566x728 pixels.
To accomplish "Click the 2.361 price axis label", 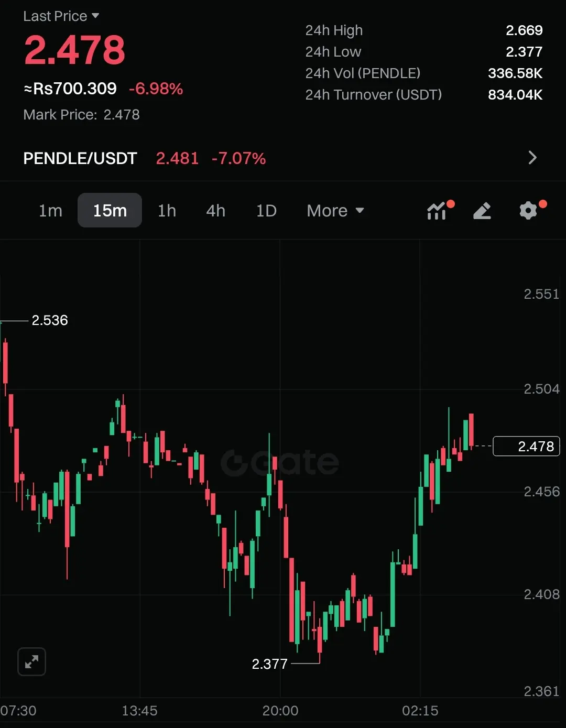I will click(541, 691).
